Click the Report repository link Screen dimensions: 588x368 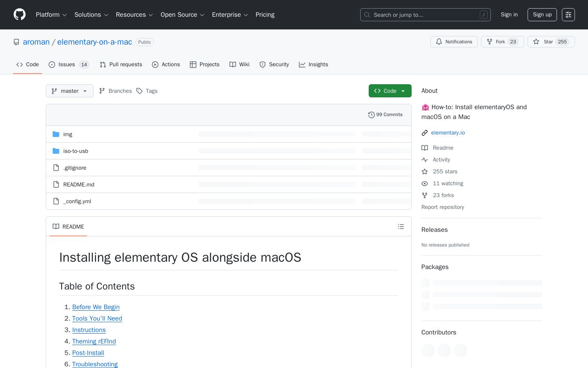[x=443, y=207]
